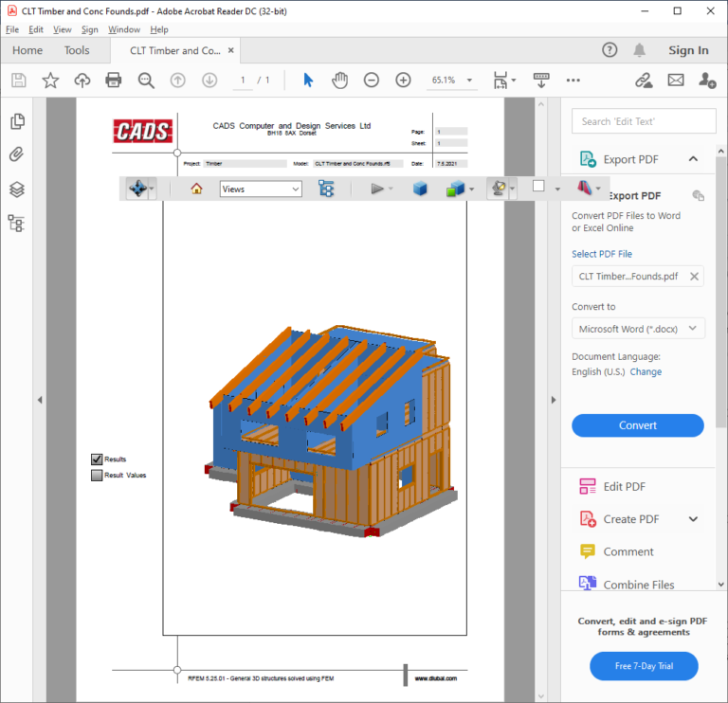Click the send by email icon
728x703 pixels.
click(x=675, y=81)
